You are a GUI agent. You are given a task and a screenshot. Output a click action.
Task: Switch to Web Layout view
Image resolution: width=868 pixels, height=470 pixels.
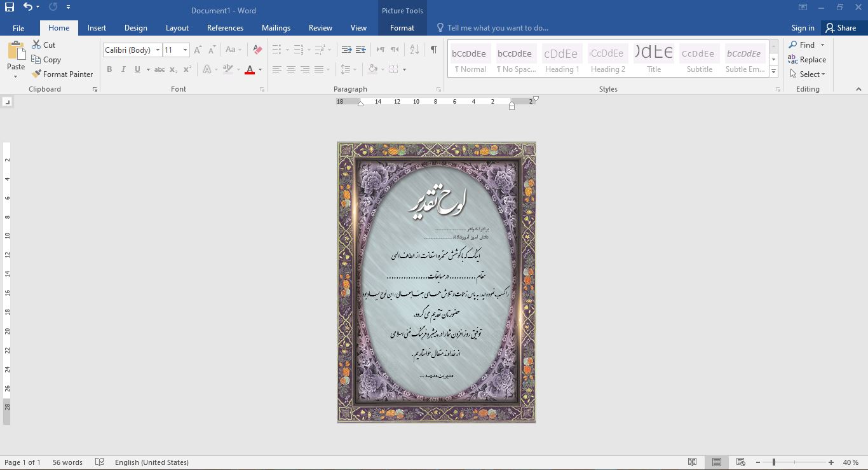click(x=741, y=462)
